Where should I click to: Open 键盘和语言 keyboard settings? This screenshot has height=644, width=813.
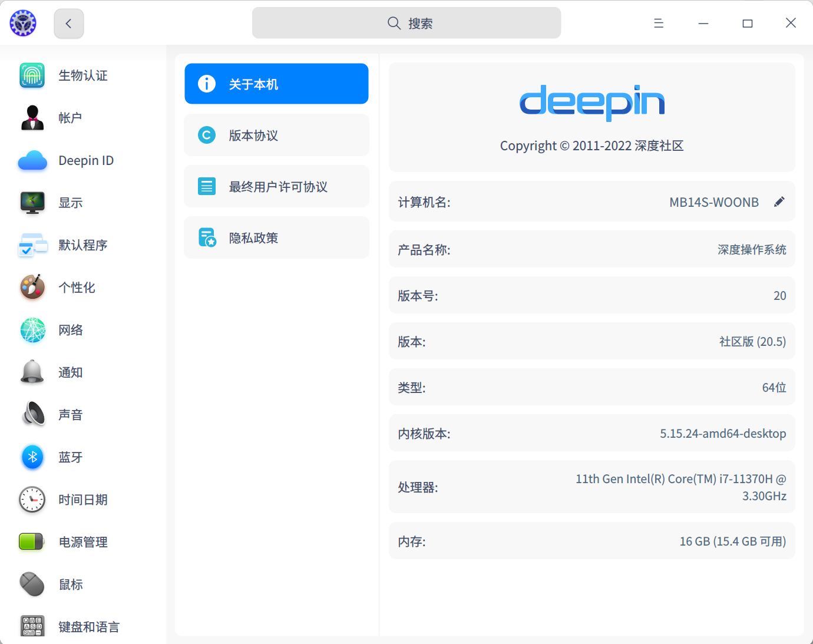pyautogui.click(x=89, y=626)
